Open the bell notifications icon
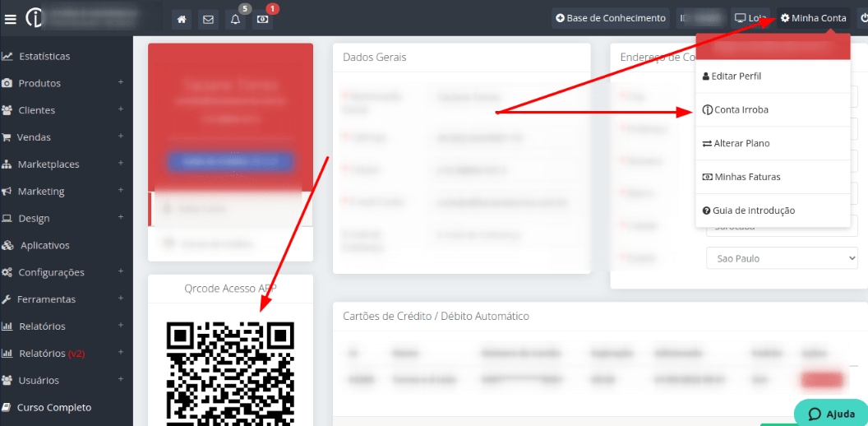This screenshot has height=426, width=868. (235, 19)
